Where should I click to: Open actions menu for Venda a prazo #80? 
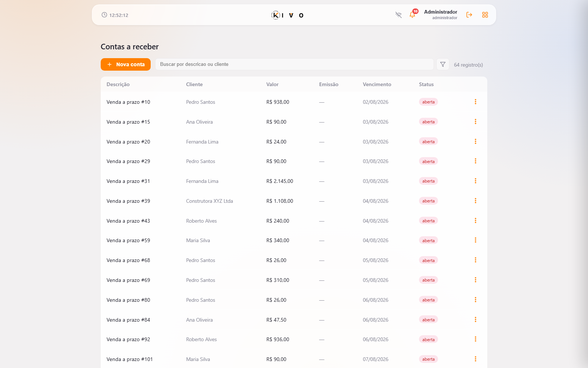pos(475,300)
